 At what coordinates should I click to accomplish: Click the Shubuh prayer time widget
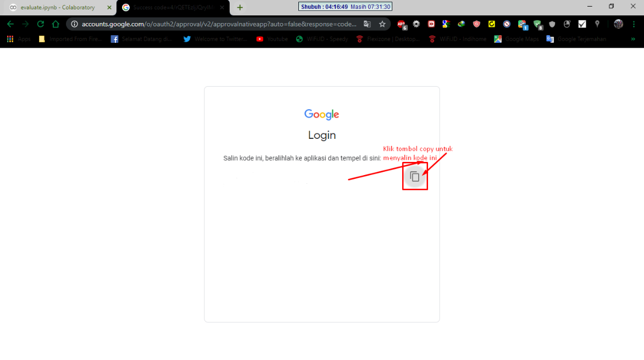345,7
